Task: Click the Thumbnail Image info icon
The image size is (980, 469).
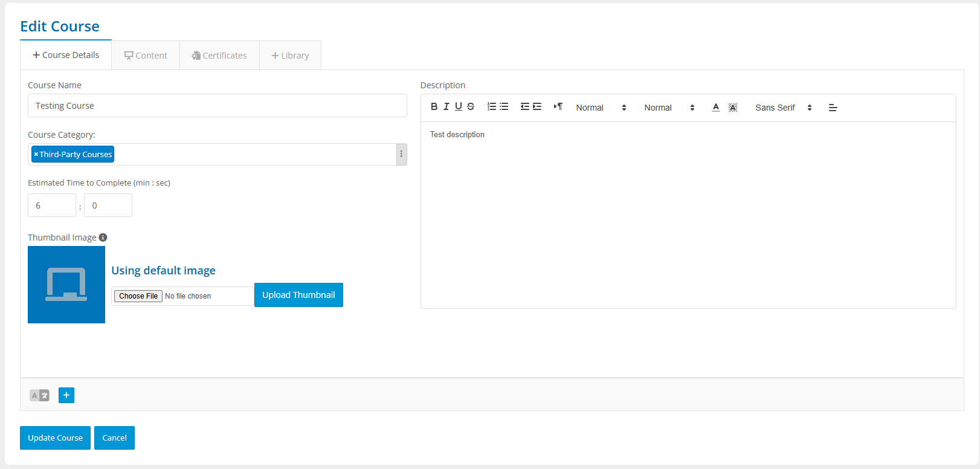Action: 103,238
